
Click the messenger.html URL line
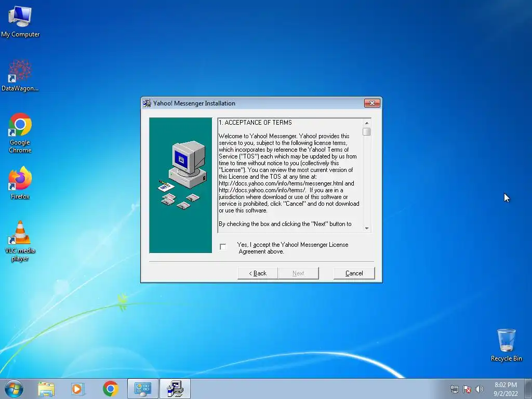[x=286, y=183]
